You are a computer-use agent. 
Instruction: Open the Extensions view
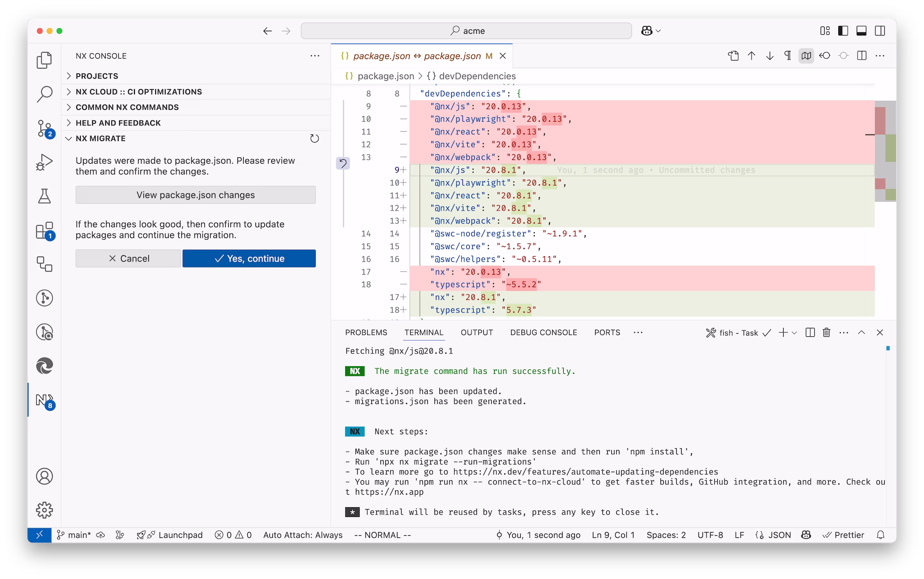44,231
